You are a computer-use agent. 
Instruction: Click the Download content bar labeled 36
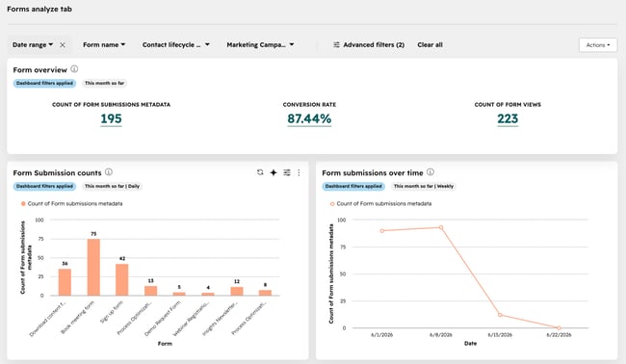tap(65, 282)
